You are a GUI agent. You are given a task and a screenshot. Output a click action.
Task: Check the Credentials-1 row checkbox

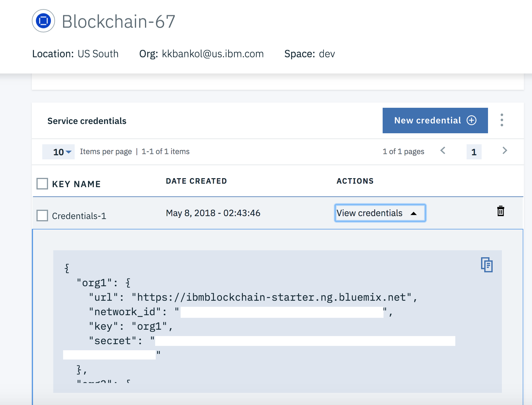click(x=42, y=216)
